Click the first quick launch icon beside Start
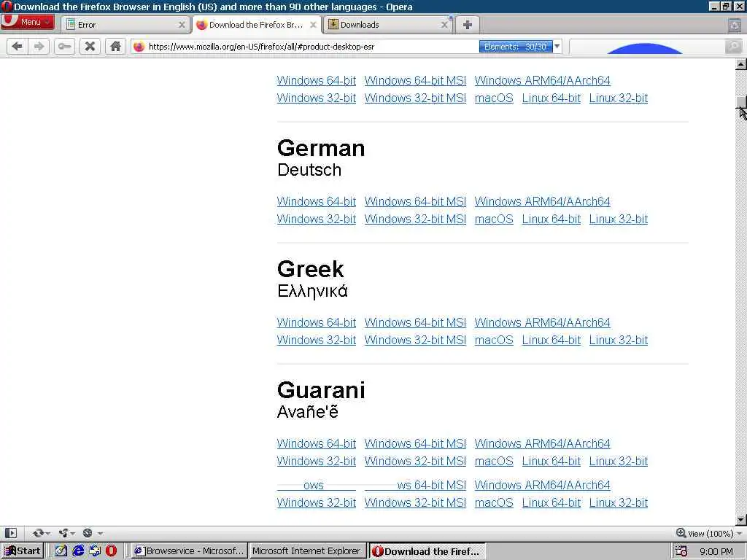This screenshot has width=747, height=560. (x=61, y=551)
